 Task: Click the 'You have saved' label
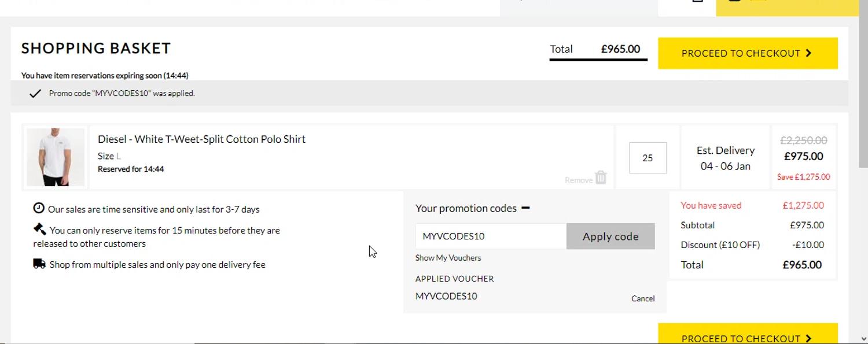(711, 205)
